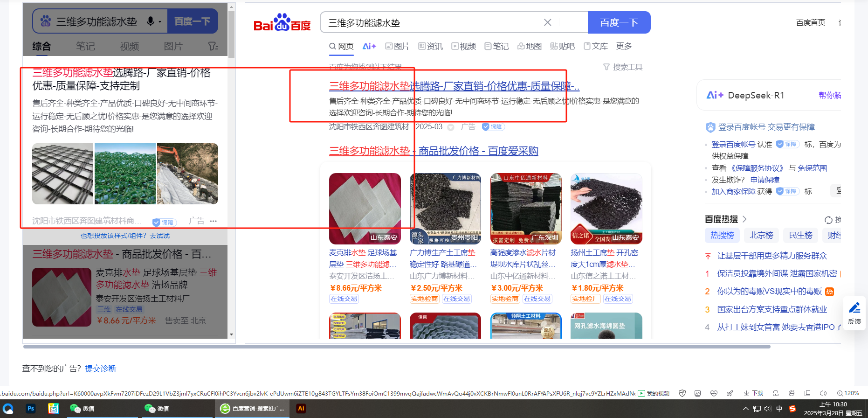Clear the desktop search box with the X icon
This screenshot has height=418, width=868.
click(x=548, y=22)
